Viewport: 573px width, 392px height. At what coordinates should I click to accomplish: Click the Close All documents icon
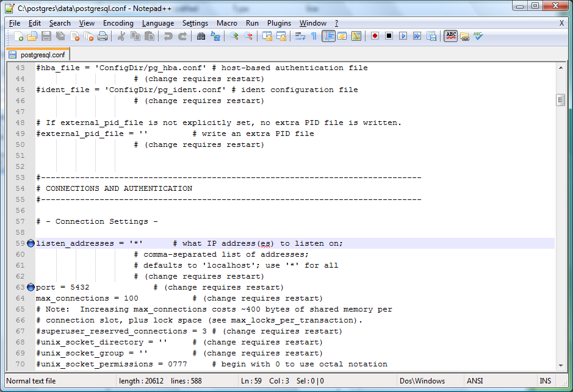tap(88, 36)
